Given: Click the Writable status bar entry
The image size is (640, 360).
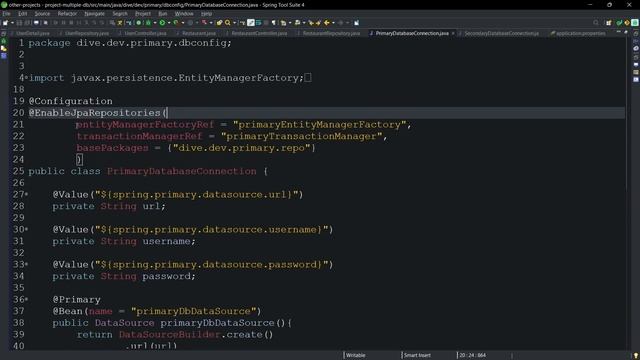Looking at the screenshot, I should pyautogui.click(x=356, y=355).
